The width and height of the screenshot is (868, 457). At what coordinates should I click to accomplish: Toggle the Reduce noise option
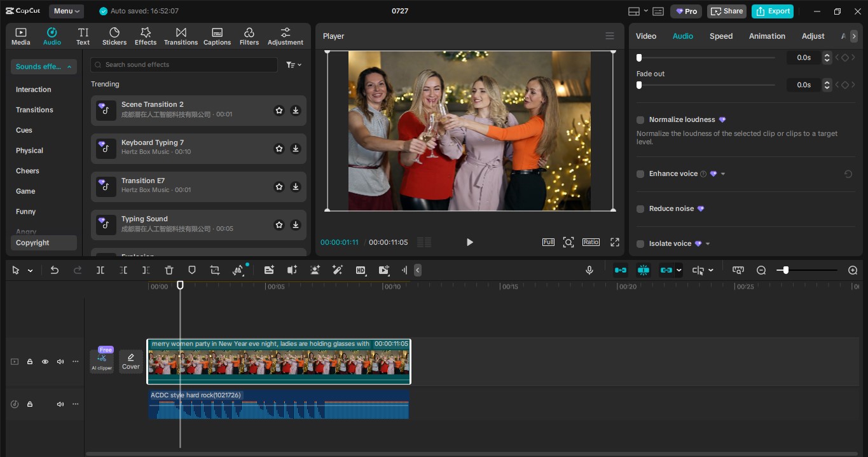pos(640,208)
